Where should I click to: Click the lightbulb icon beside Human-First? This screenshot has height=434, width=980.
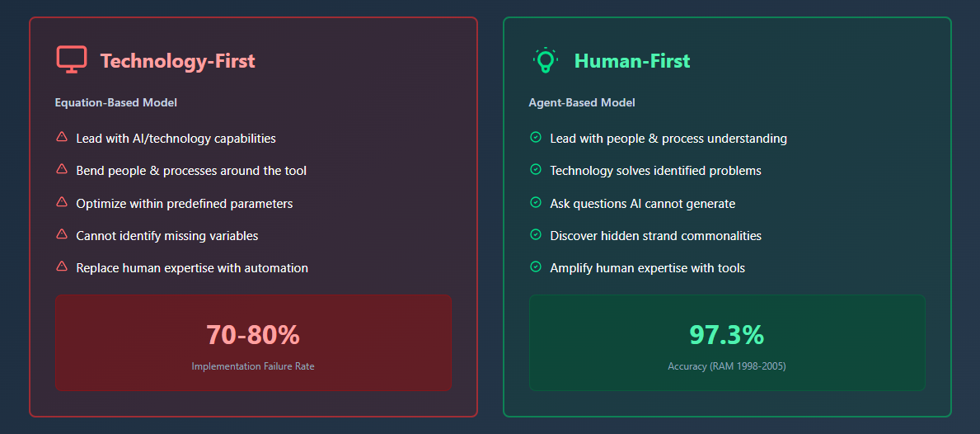tap(545, 60)
